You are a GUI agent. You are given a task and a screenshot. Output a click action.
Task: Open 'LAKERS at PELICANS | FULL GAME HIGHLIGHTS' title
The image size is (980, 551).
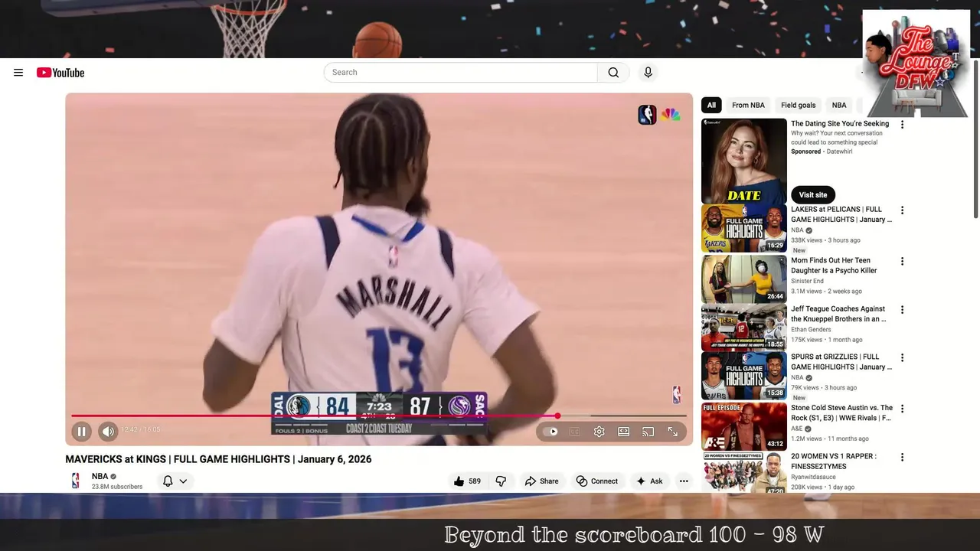pyautogui.click(x=841, y=214)
